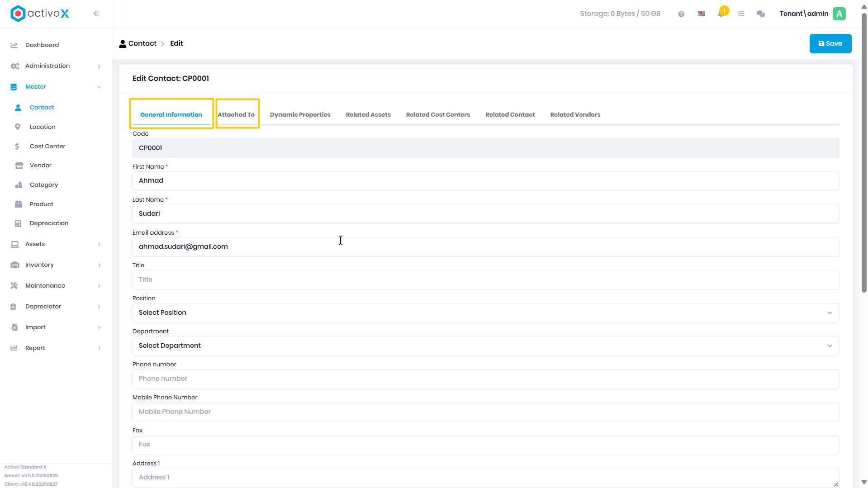Expand the Maintenance menu chevron

tap(99, 286)
